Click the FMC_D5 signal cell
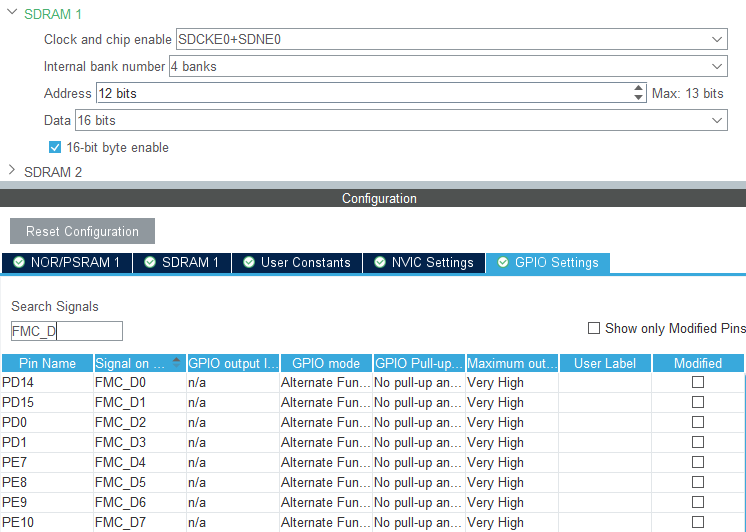Viewport: 746px width, 532px height. pos(139,482)
